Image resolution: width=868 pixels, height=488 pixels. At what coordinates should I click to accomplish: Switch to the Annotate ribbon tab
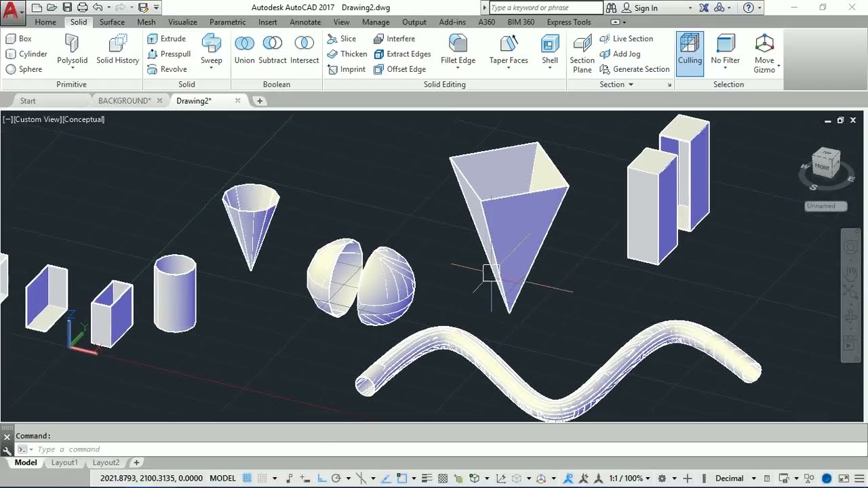coord(305,22)
